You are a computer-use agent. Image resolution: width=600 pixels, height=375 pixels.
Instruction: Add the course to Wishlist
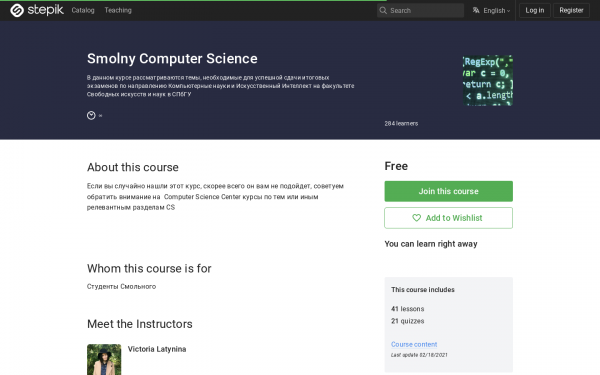click(448, 218)
